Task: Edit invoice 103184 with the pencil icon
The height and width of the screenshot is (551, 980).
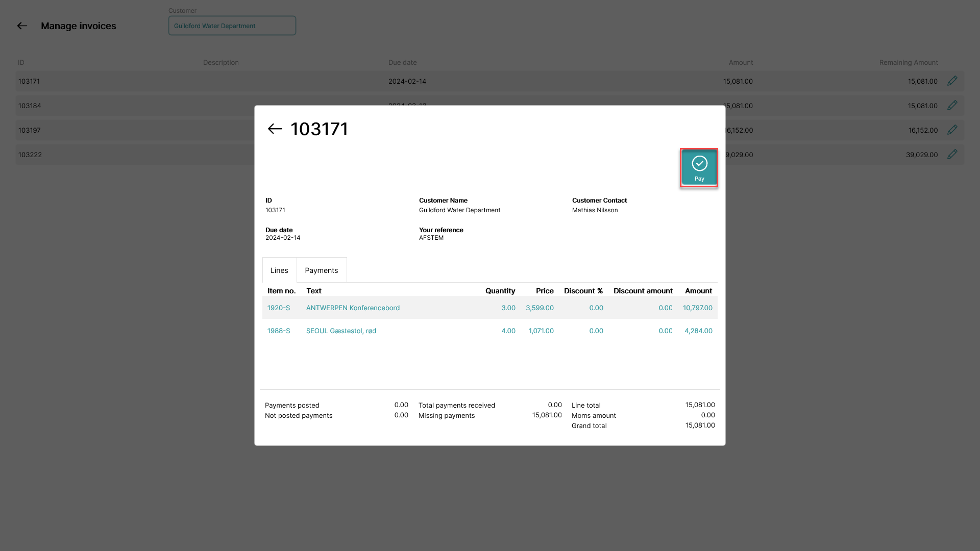Action: tap(952, 106)
